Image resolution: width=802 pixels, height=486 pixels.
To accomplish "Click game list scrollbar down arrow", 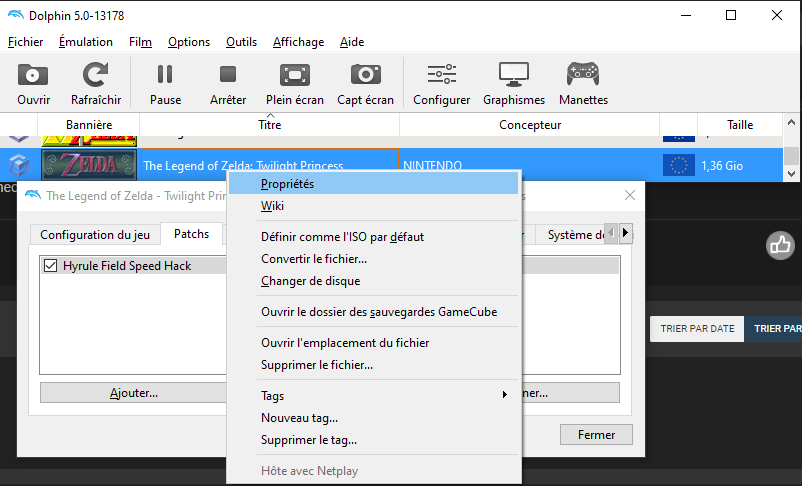I will point(791,173).
